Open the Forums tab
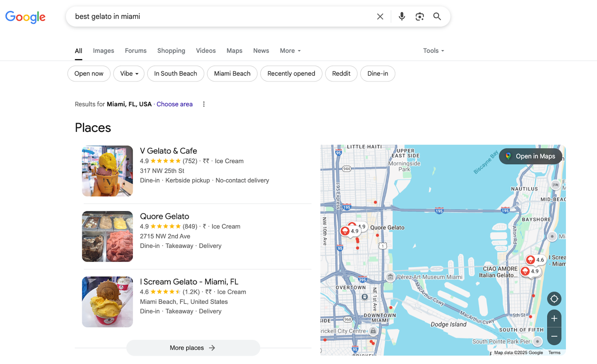Screen dimensions: 597x364 (136, 51)
